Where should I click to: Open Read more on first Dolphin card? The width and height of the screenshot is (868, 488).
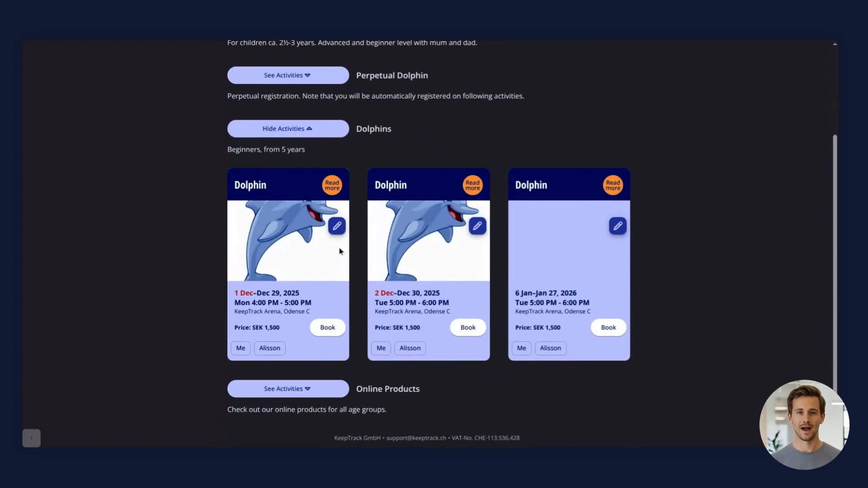(332, 185)
